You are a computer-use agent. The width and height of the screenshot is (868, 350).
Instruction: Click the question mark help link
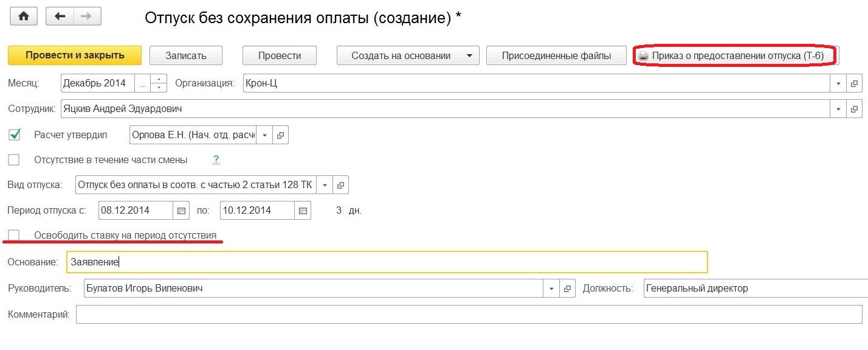tap(216, 160)
